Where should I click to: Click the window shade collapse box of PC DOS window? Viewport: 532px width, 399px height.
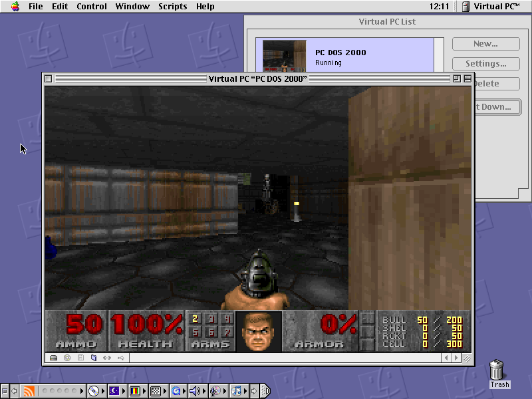tap(467, 78)
